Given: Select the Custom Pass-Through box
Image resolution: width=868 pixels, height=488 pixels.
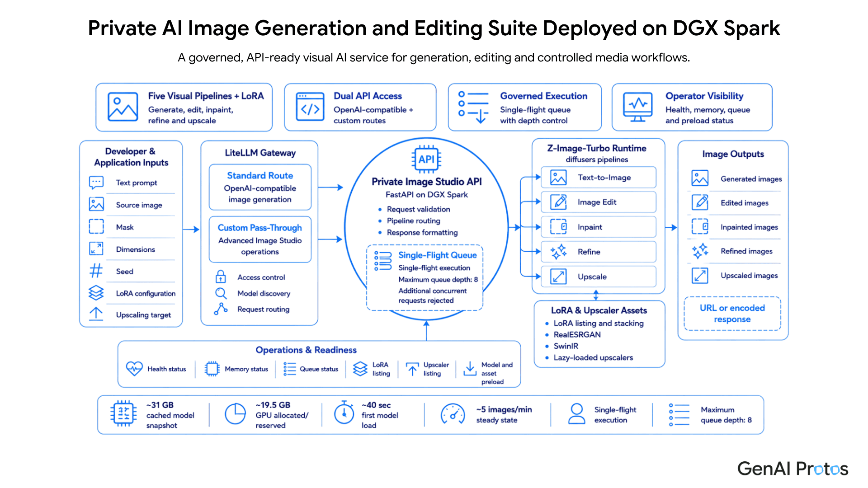Looking at the screenshot, I should (260, 239).
